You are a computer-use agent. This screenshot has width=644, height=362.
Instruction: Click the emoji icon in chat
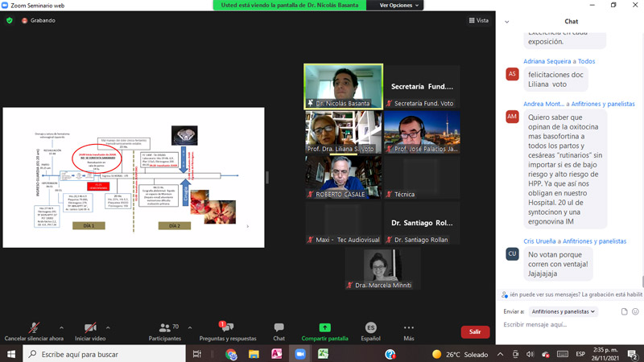point(635,311)
